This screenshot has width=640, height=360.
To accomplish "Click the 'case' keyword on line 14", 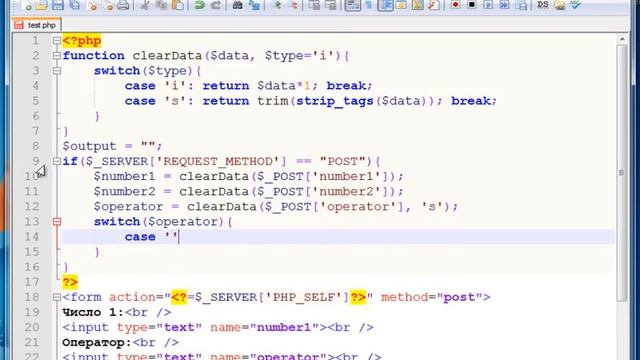I will coord(140,237).
